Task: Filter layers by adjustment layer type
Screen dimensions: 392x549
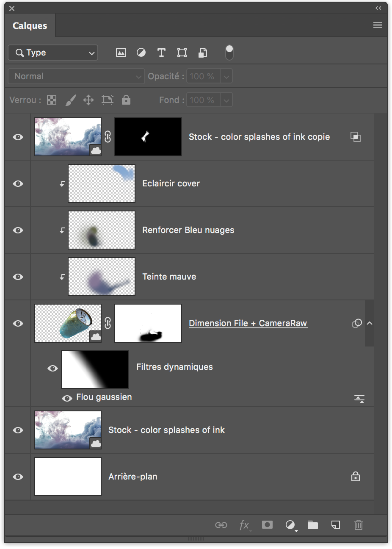Action: click(x=141, y=53)
